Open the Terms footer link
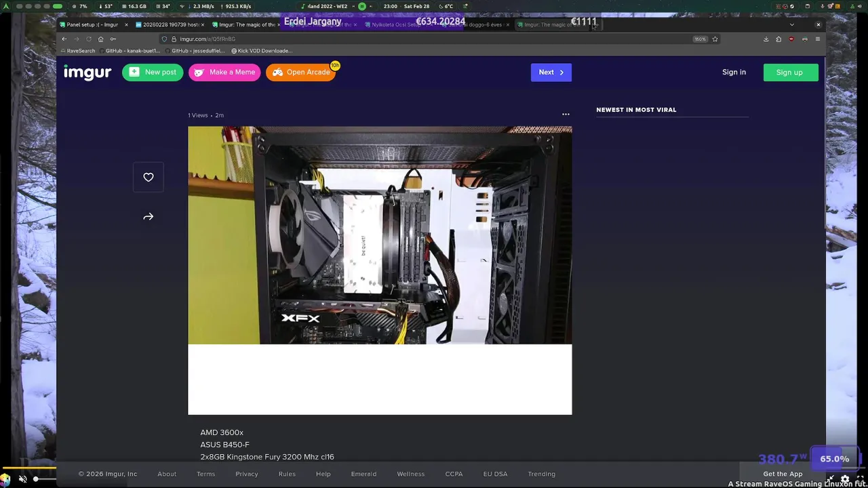The height and width of the screenshot is (488, 868). (205, 474)
